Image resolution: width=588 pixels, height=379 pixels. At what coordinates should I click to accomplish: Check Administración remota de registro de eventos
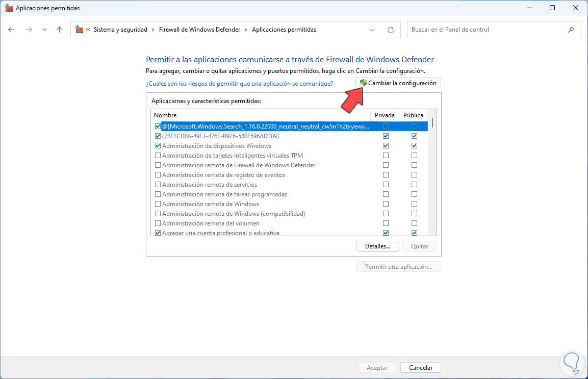click(x=158, y=175)
